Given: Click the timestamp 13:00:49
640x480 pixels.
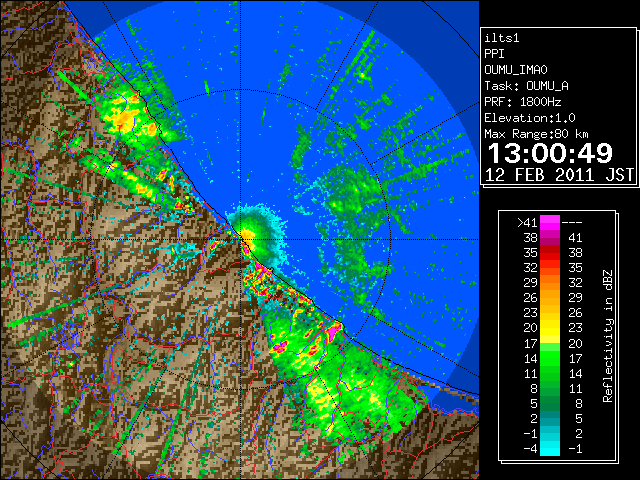Looking at the screenshot, I should (550, 153).
